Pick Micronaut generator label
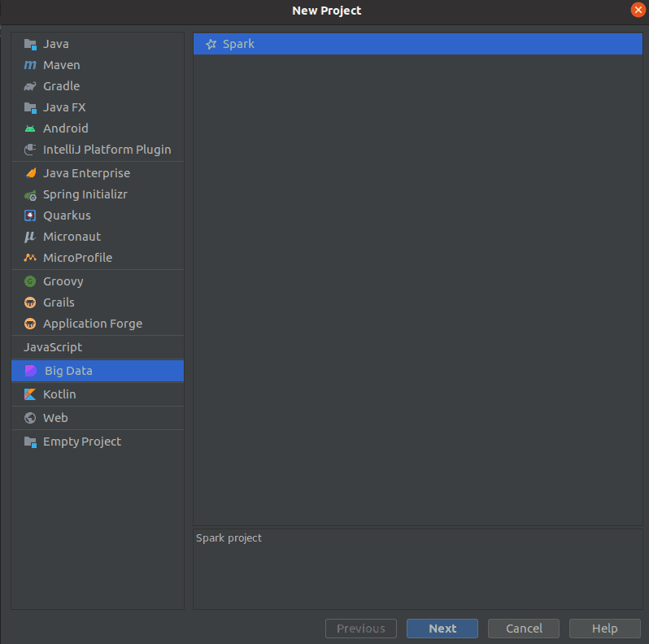 coord(72,237)
